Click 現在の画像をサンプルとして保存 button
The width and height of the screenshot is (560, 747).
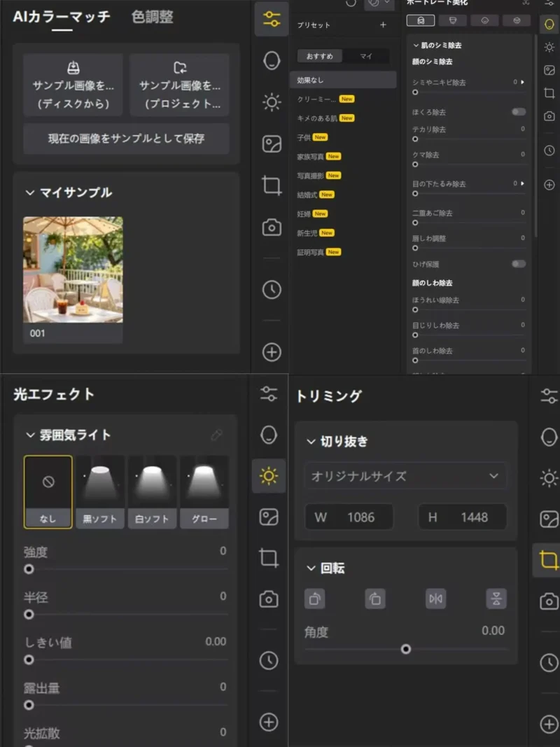pyautogui.click(x=126, y=139)
